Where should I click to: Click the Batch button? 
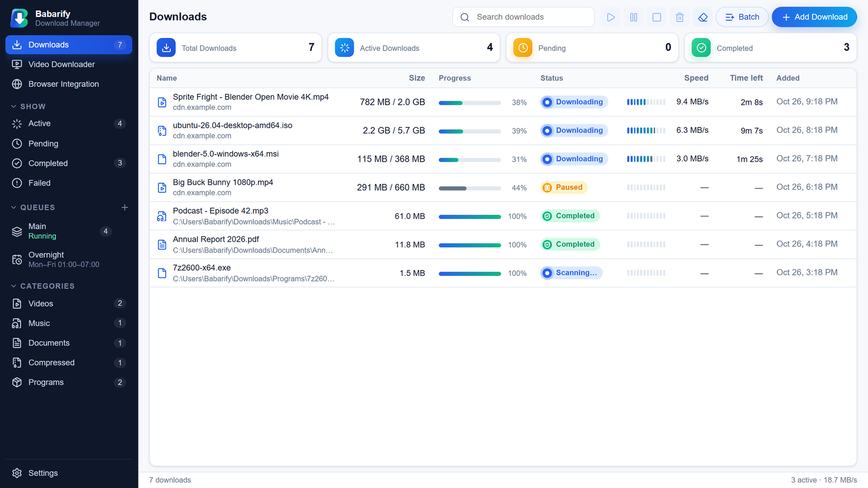coord(742,17)
